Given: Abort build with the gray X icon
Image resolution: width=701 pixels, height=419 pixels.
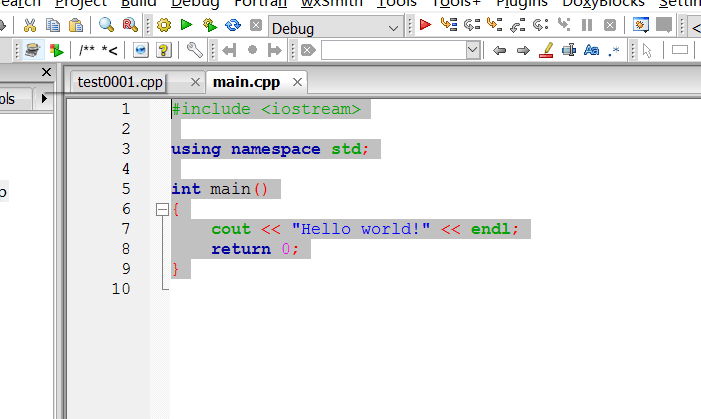Looking at the screenshot, I should [x=256, y=25].
